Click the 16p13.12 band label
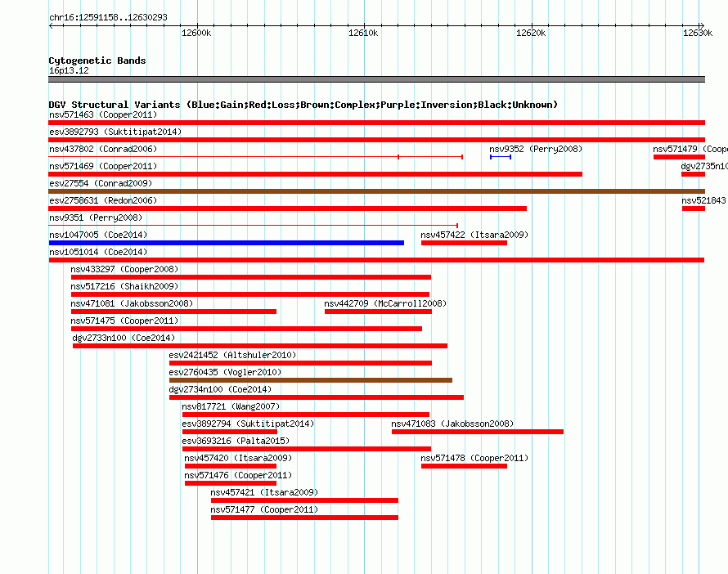Image resolution: width=728 pixels, height=574 pixels. (69, 70)
